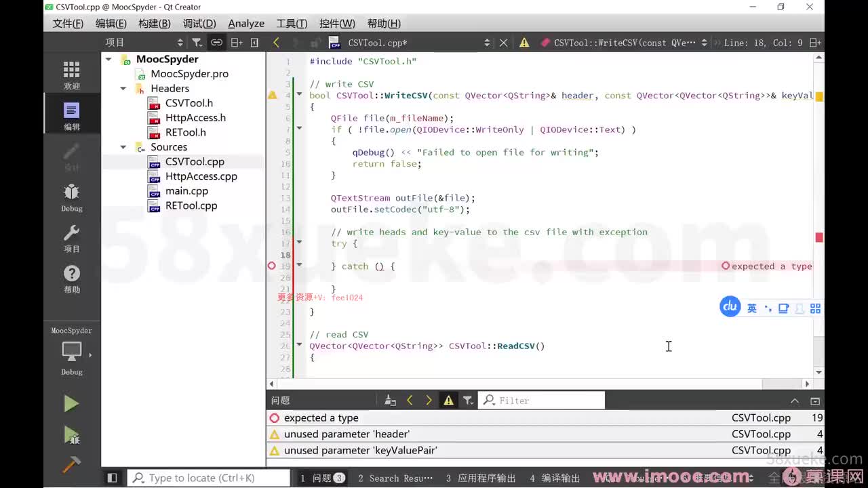This screenshot has width=868, height=488.
Task: Switch to 3 应用程序输出 tab
Action: tap(481, 478)
